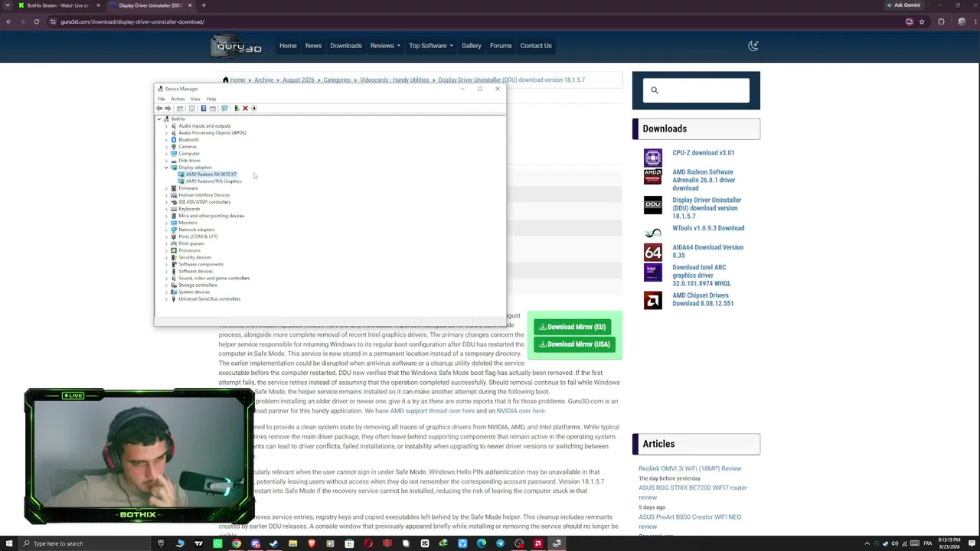980x551 pixels.
Task: Open the Contact Us link in navigation
Action: [x=536, y=46]
